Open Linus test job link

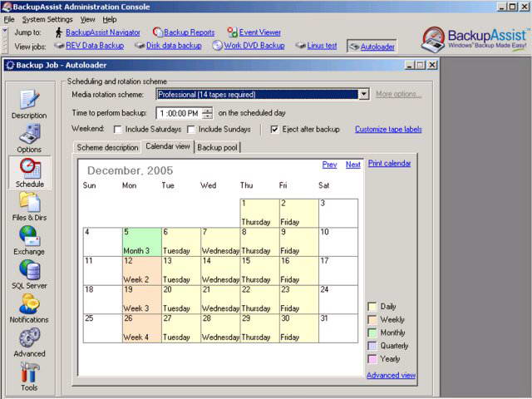322,46
